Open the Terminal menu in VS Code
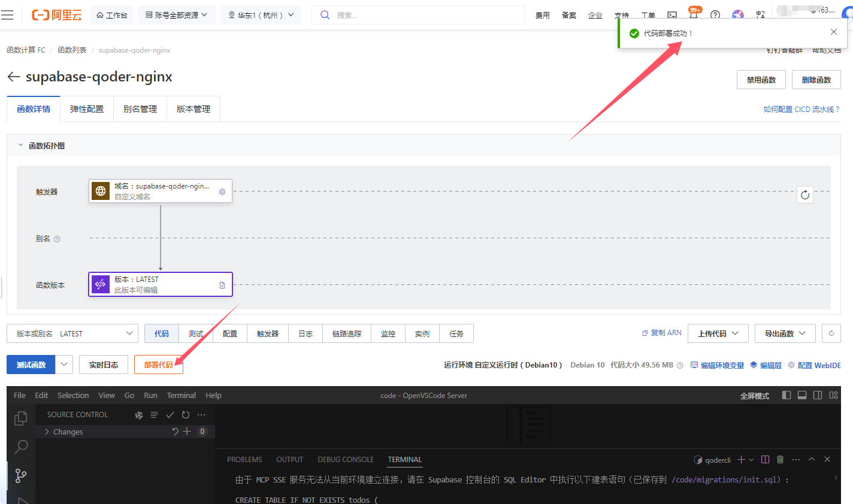 [181, 395]
